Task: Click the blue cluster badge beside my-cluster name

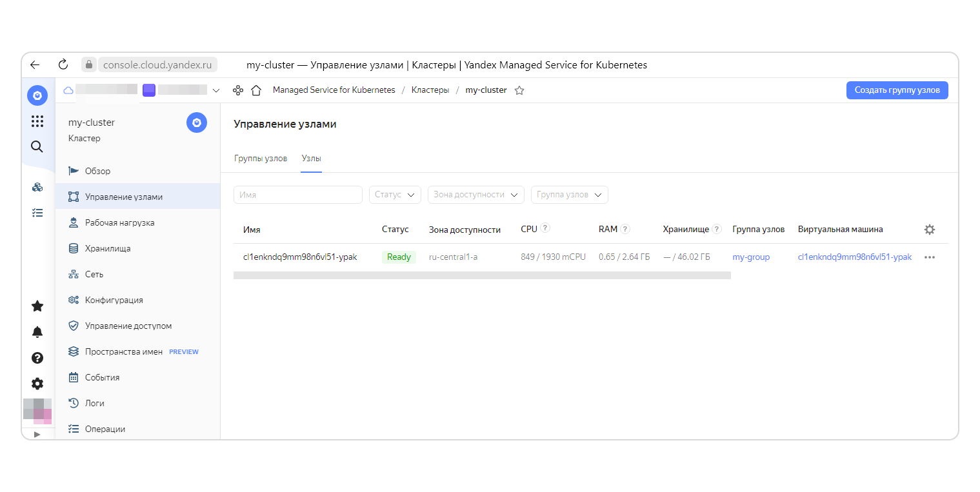Action: [x=197, y=123]
